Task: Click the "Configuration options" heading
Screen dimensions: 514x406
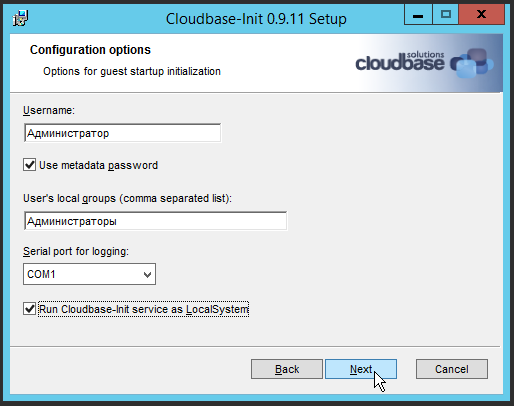Action: [x=90, y=50]
